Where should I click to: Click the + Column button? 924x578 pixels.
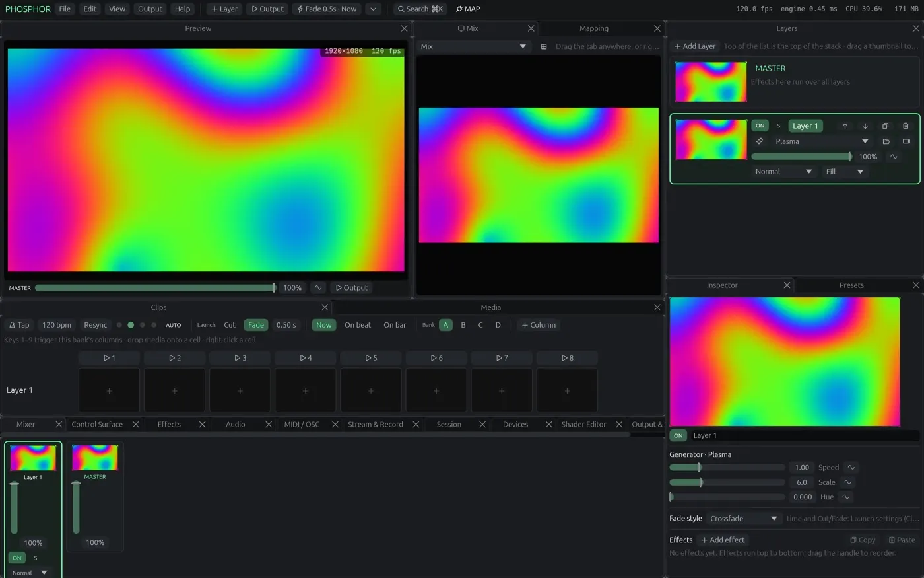click(539, 325)
